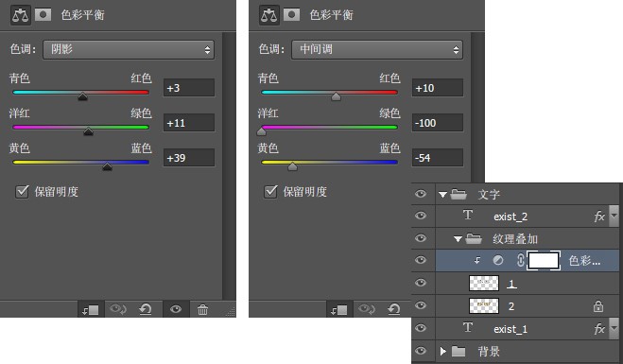Click trash icon to delete adjustment layer
The width and height of the screenshot is (623, 364).
202,309
